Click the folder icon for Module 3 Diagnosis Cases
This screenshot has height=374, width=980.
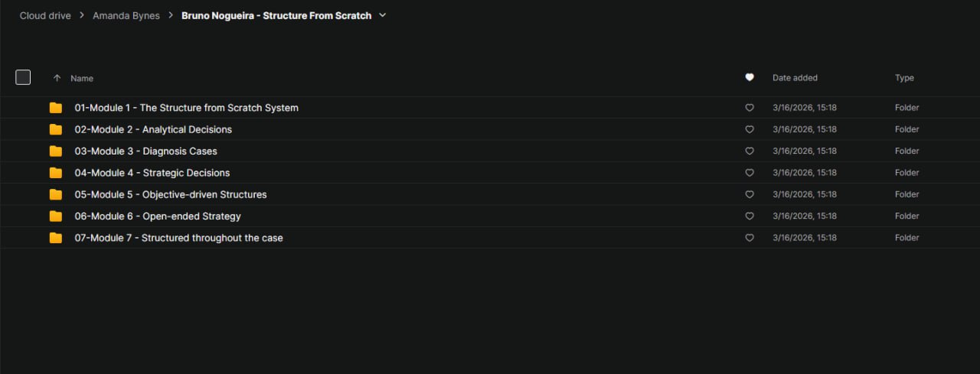(55, 151)
